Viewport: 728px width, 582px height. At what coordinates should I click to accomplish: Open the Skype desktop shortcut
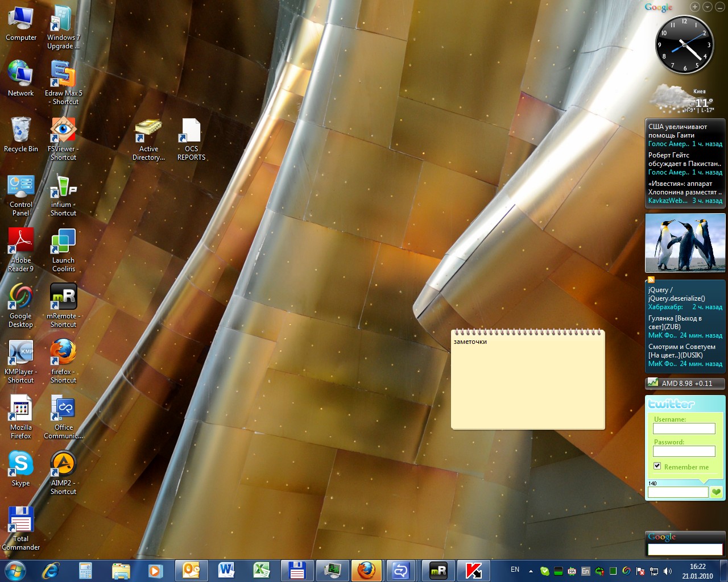[20, 464]
